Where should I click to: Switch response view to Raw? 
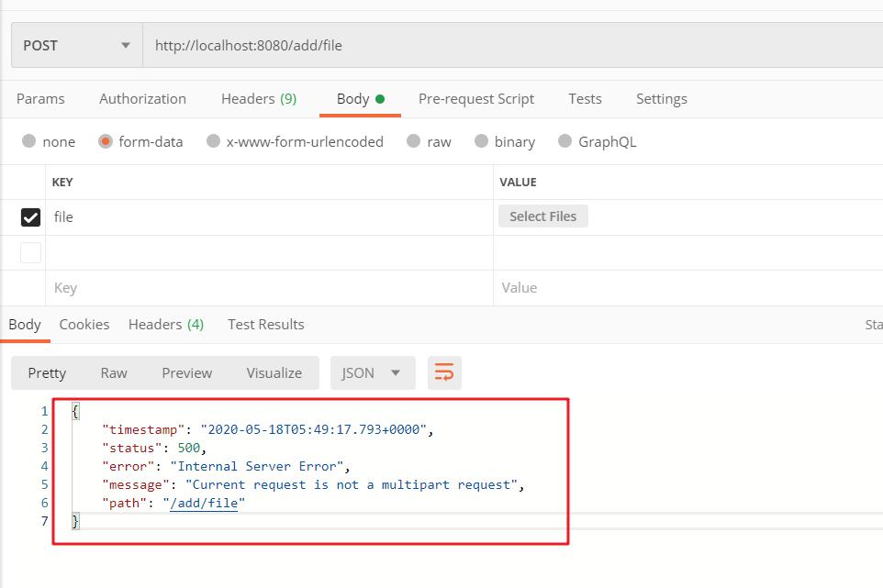[x=114, y=373]
